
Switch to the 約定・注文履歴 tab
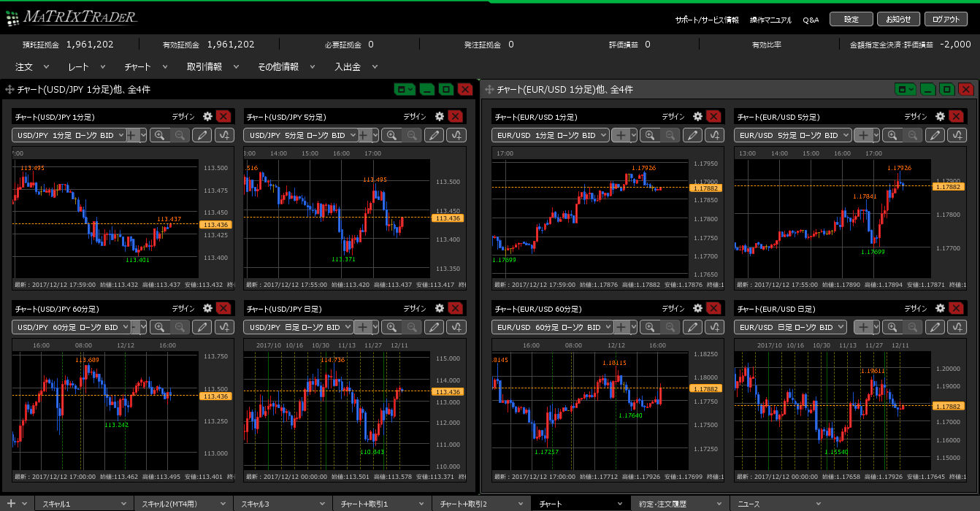680,504
